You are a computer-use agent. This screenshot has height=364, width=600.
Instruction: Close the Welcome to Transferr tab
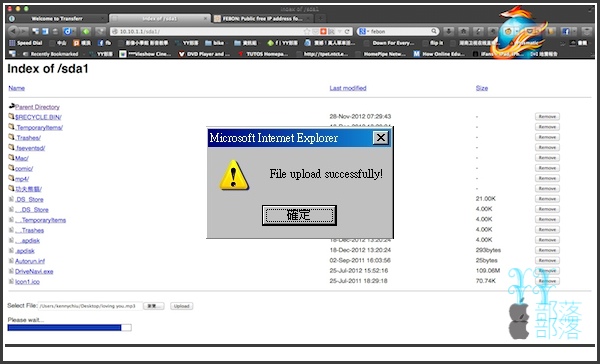tap(103, 18)
